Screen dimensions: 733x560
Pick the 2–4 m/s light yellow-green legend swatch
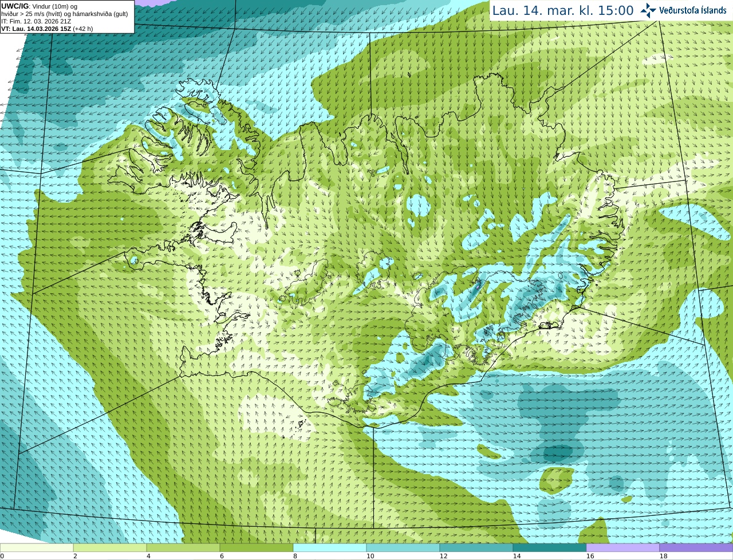point(110,547)
